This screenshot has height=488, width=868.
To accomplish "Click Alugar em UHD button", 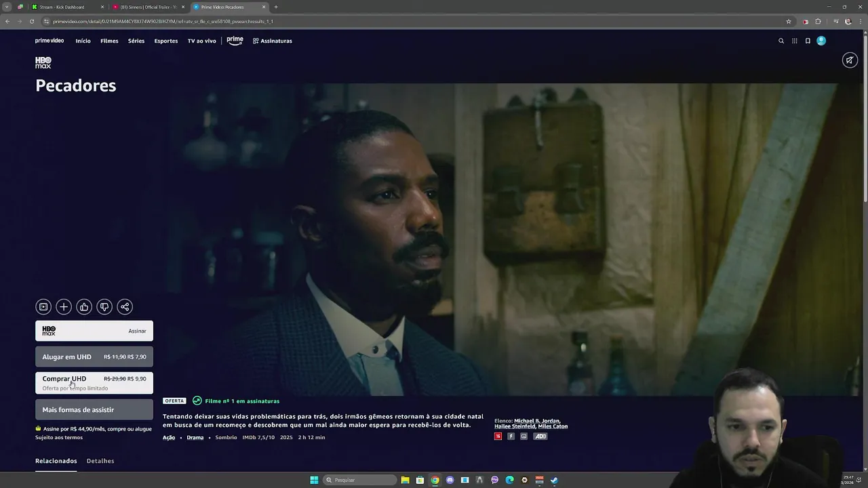I will (x=94, y=357).
